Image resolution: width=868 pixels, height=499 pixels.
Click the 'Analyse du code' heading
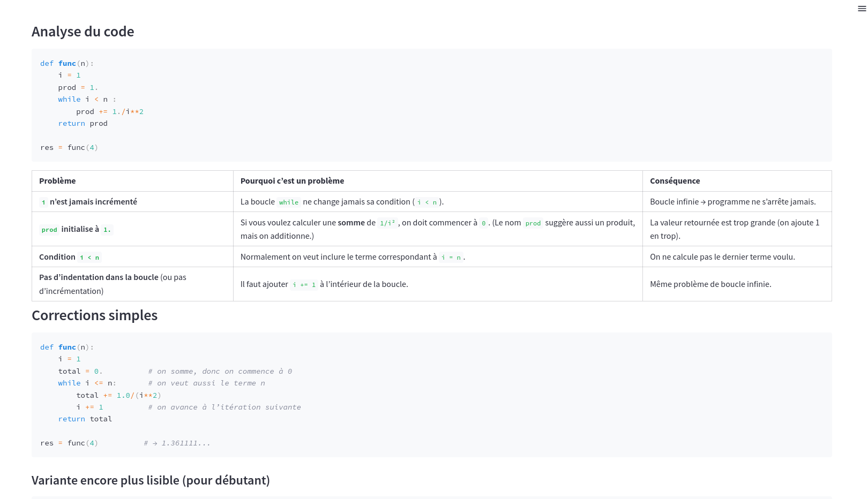pyautogui.click(x=83, y=32)
